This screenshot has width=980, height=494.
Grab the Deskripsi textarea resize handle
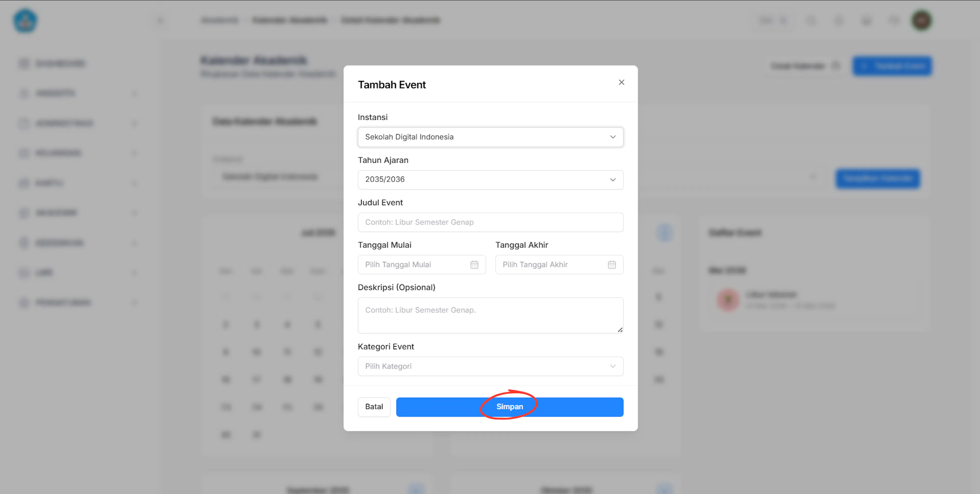point(620,330)
